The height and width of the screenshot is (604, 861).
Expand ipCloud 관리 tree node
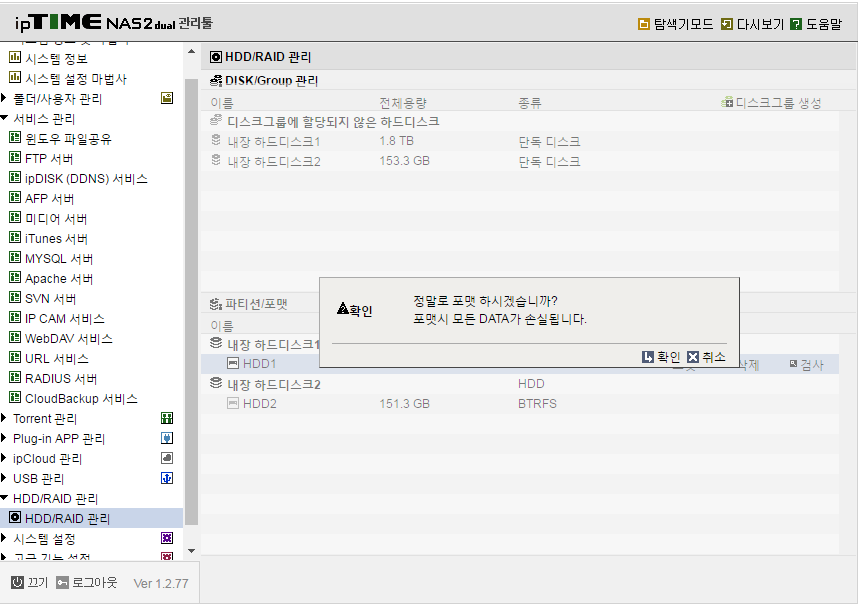4,458
